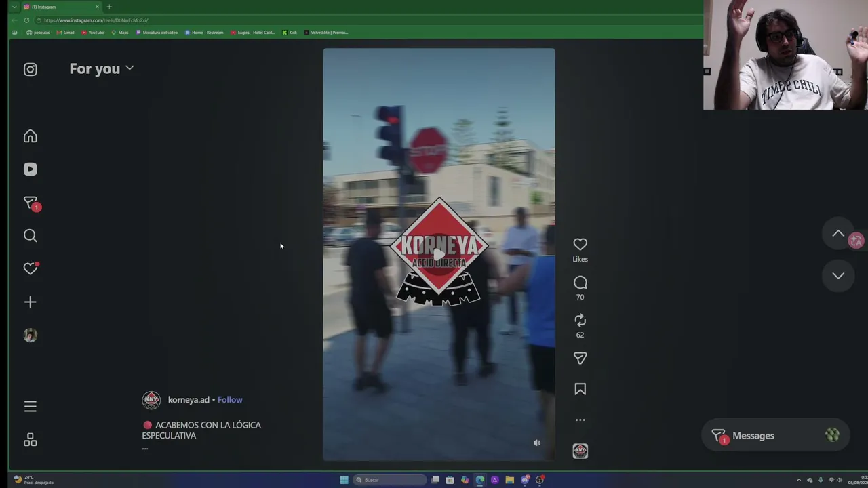
Task: Go to next reel with down arrow
Action: point(838,276)
